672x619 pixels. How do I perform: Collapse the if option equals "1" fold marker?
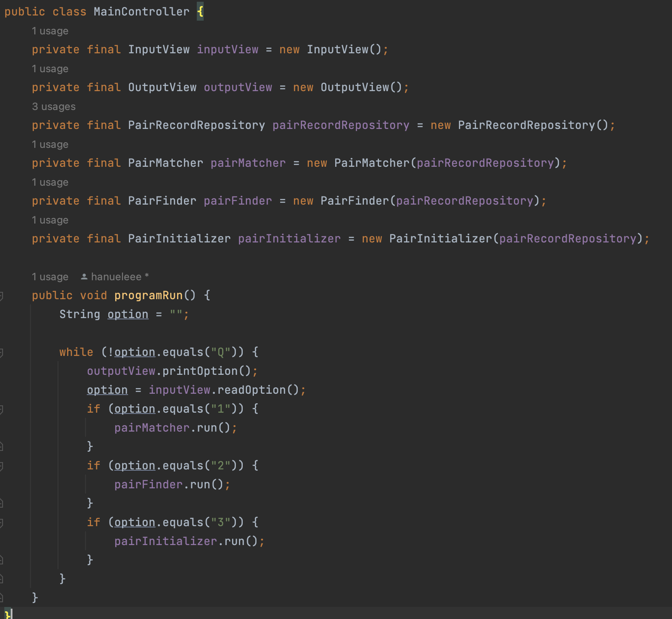click(1, 409)
